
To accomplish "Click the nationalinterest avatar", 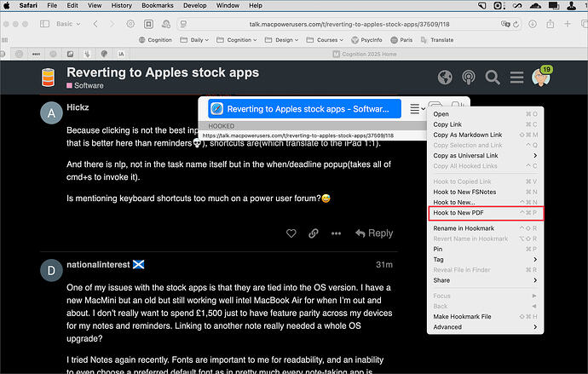I will click(51, 270).
